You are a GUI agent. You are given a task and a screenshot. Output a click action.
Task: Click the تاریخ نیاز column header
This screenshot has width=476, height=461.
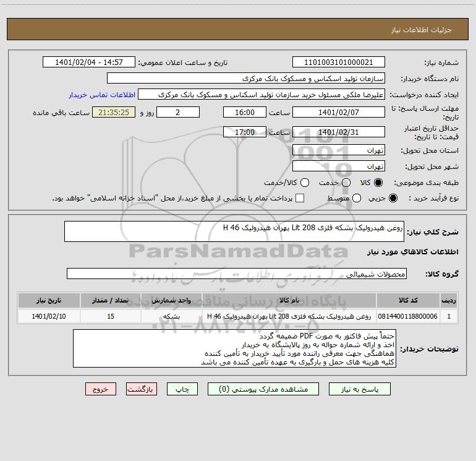click(49, 300)
